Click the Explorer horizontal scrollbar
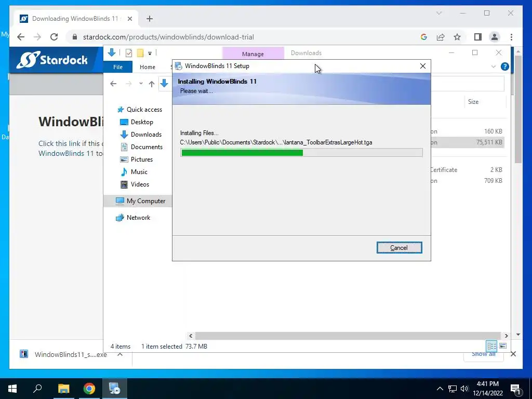Screen dimensions: 532x399 [348, 336]
